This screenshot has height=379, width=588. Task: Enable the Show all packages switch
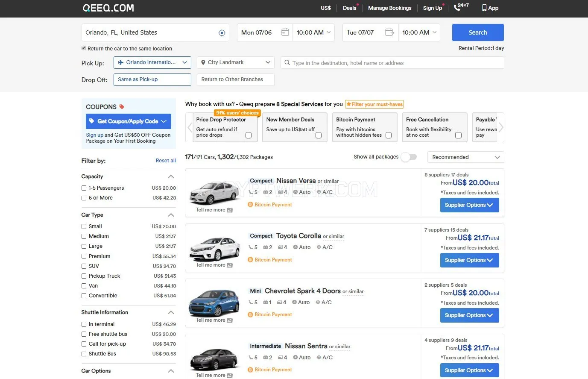(x=409, y=157)
